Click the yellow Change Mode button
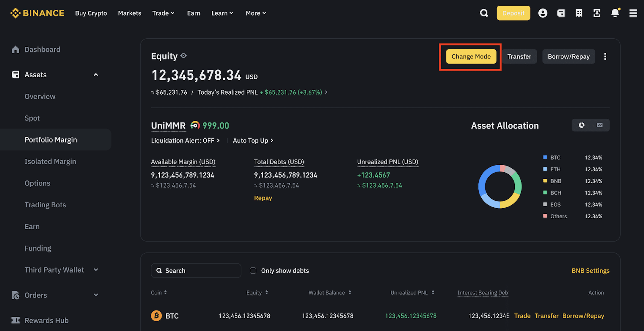This screenshot has width=644, height=331. [x=471, y=57]
